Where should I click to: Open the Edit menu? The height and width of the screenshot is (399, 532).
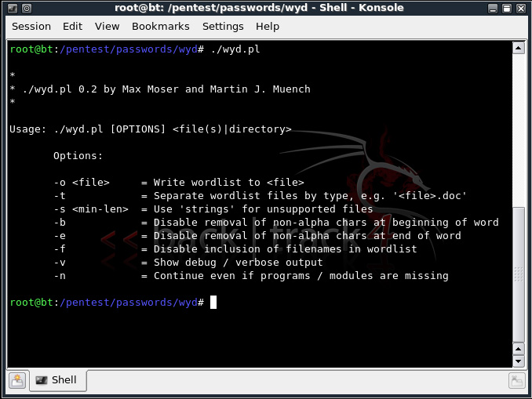click(x=73, y=27)
